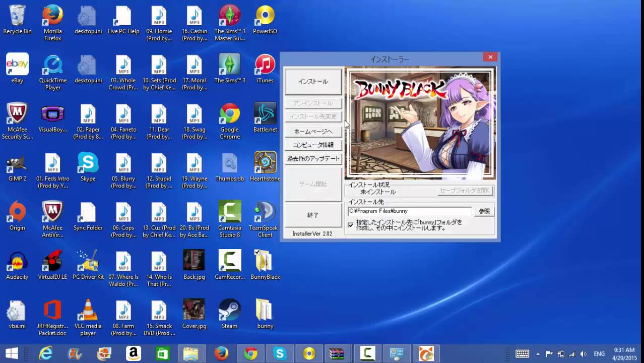Select the Recycle Bin desktop icon

pyautogui.click(x=17, y=20)
